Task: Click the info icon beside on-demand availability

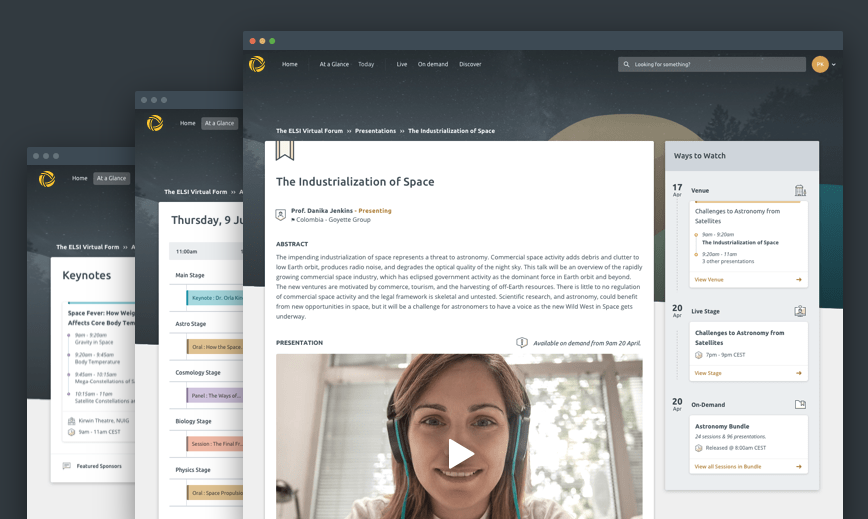Action: pos(521,342)
